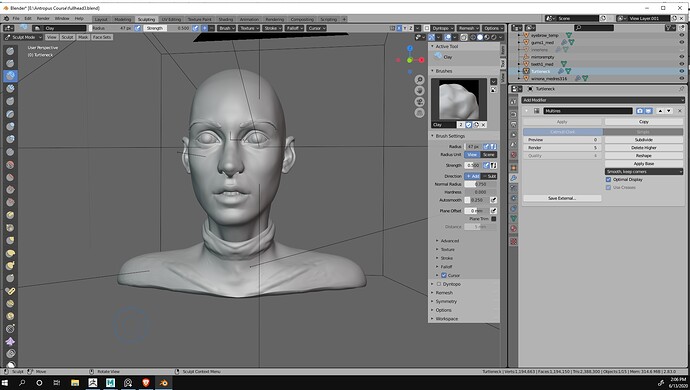Open the 'Smooth, keep corners' dropdown
This screenshot has width=690, height=390.
(x=644, y=172)
